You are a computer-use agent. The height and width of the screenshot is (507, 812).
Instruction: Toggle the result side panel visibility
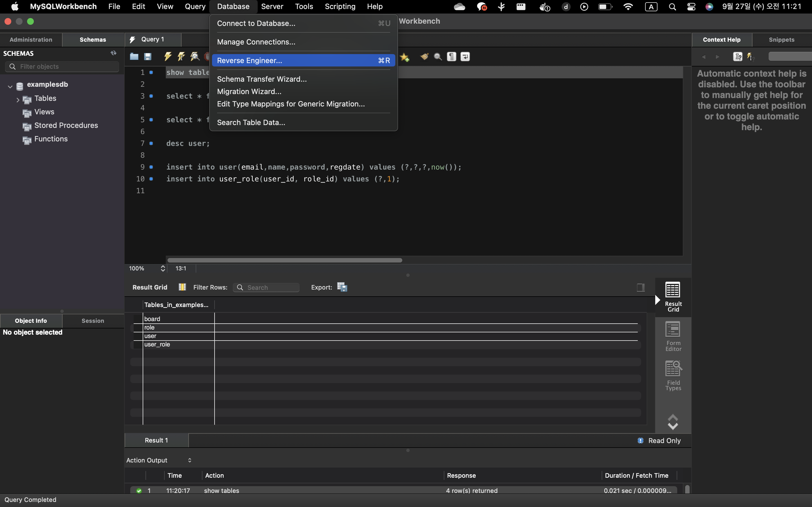(x=641, y=287)
